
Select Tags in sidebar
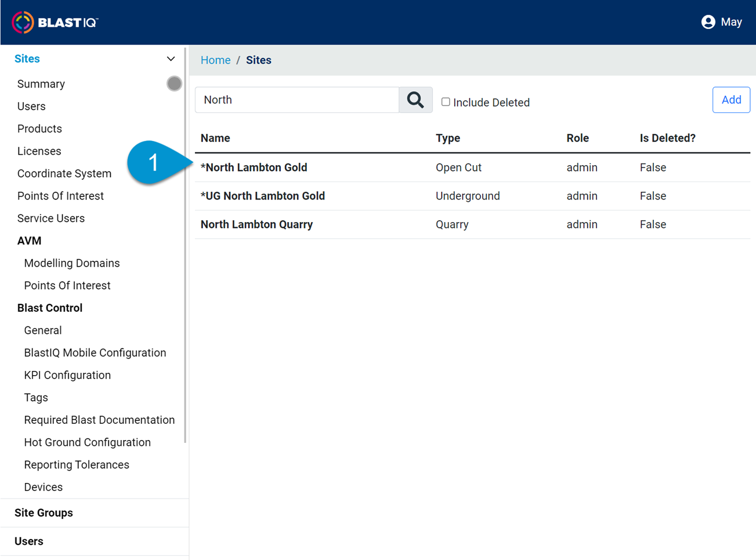[x=36, y=398]
